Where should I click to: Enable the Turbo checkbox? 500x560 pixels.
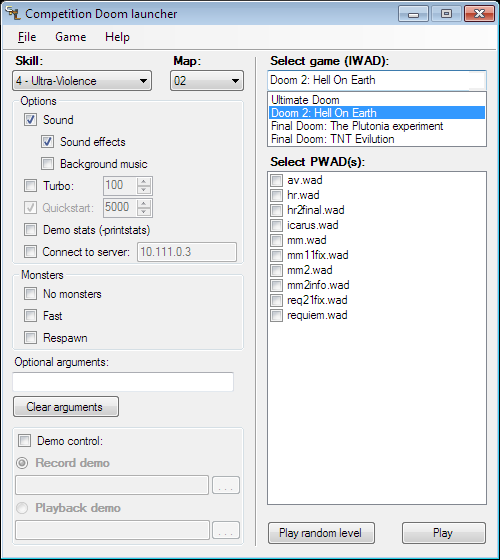30,186
